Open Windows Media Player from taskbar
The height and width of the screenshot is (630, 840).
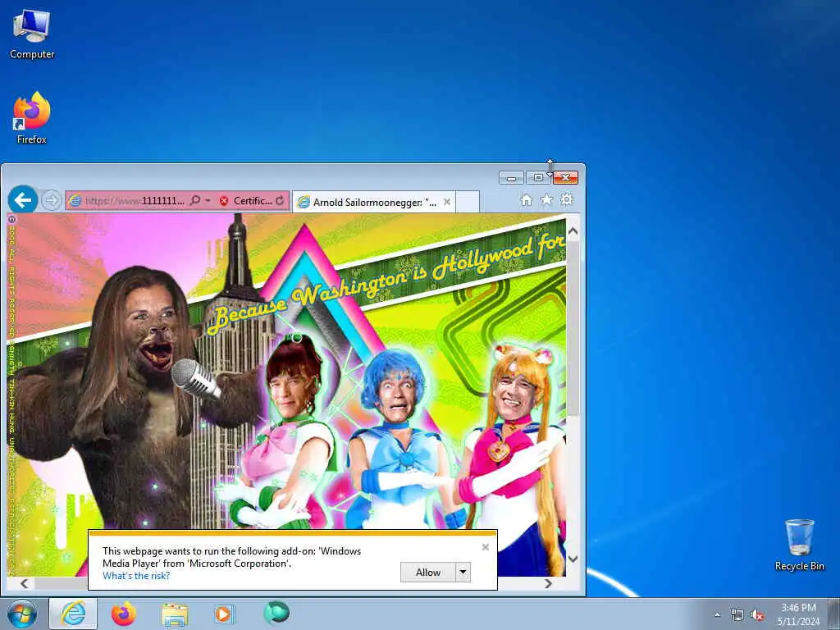click(225, 614)
